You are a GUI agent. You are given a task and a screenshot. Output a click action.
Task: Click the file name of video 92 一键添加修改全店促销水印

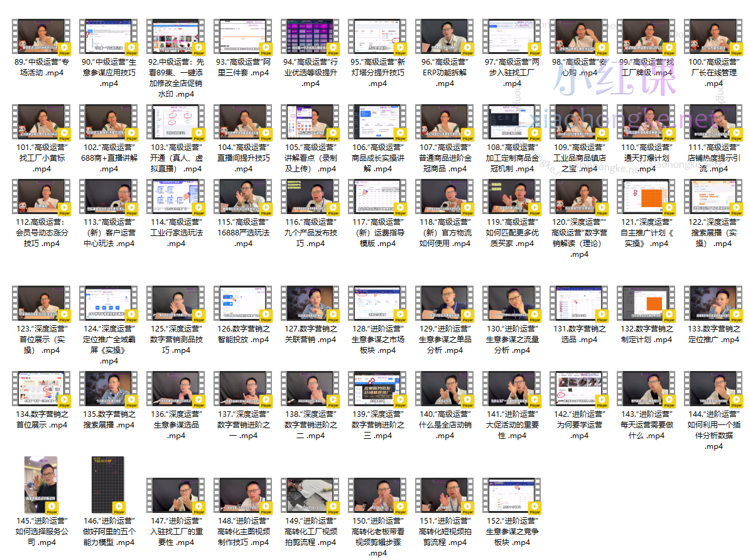tap(176, 78)
